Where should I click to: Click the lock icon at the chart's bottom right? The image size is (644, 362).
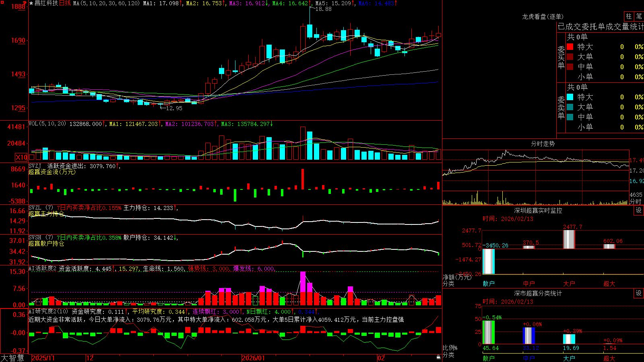click(438, 357)
